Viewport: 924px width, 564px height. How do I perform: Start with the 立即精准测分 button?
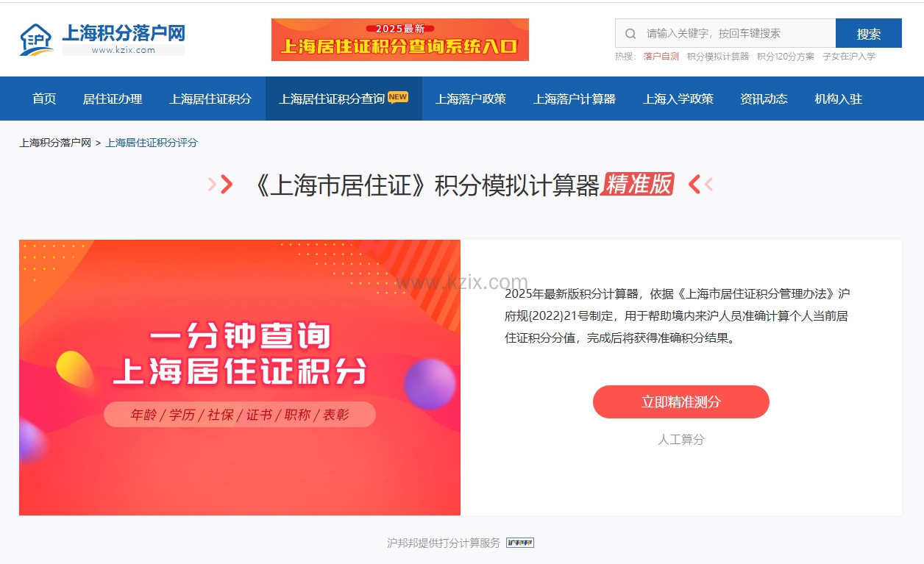[681, 402]
